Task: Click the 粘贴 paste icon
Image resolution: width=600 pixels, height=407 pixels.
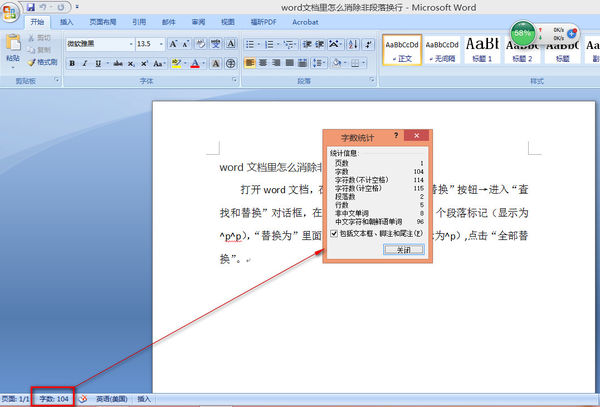Action: (13, 43)
